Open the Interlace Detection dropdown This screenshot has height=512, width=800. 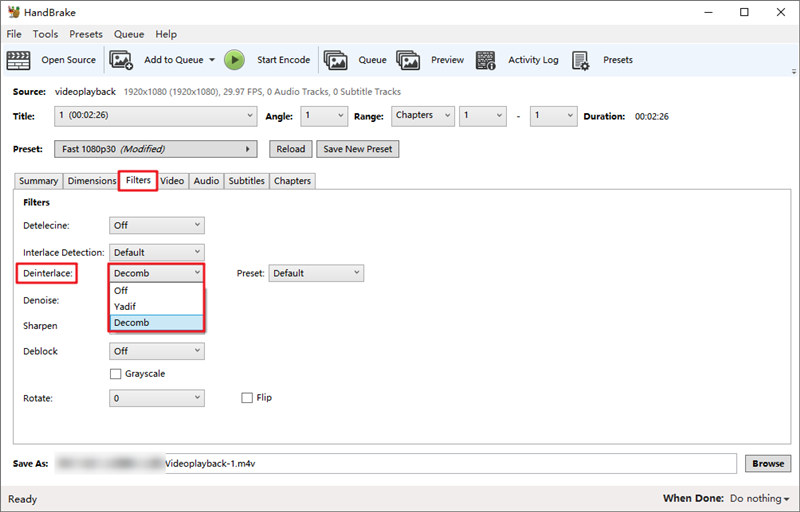coord(157,252)
